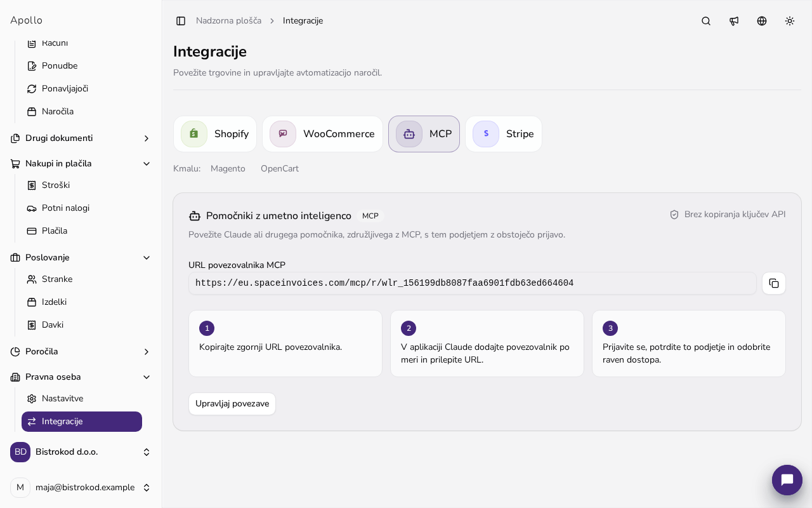Click the WooCommerce logo icon
Viewport: 812px width, 508px height.
pyautogui.click(x=283, y=134)
